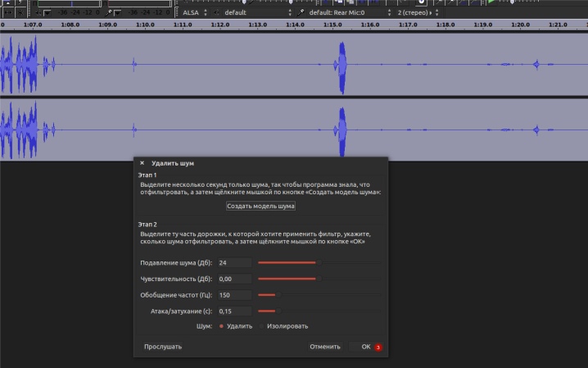Click the Подавление шума slider
Viewport: 588px width, 368px height.
(x=319, y=262)
